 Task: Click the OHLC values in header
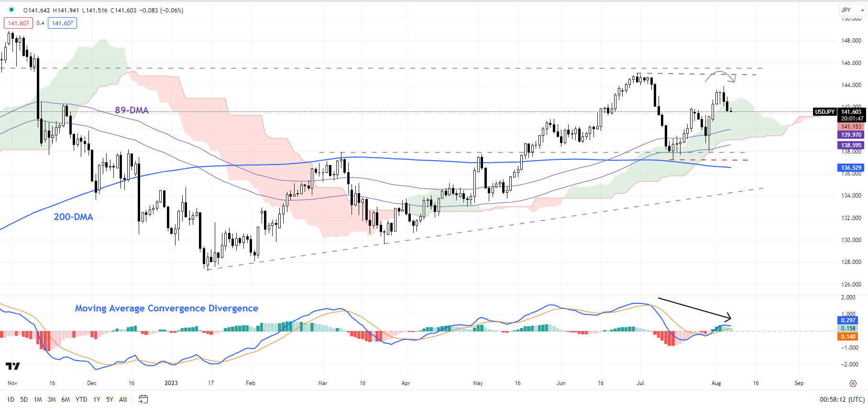(x=103, y=10)
